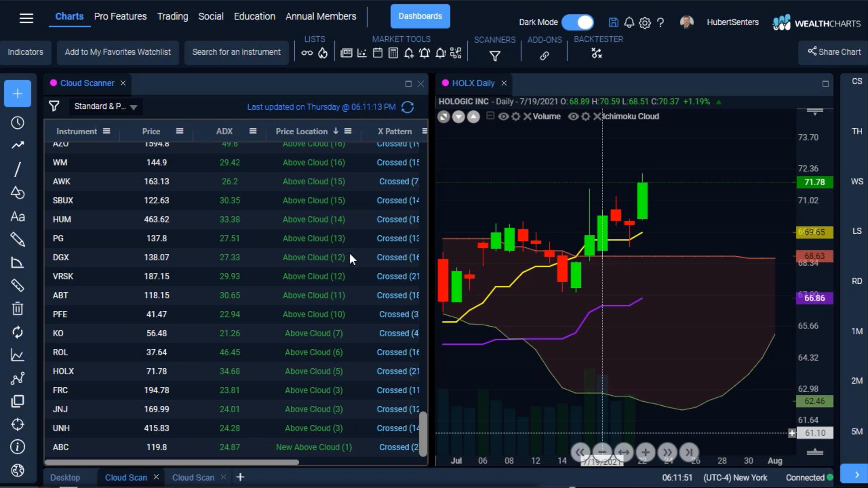
Task: Toggle Volume indicator visibility eye
Action: click(x=503, y=117)
